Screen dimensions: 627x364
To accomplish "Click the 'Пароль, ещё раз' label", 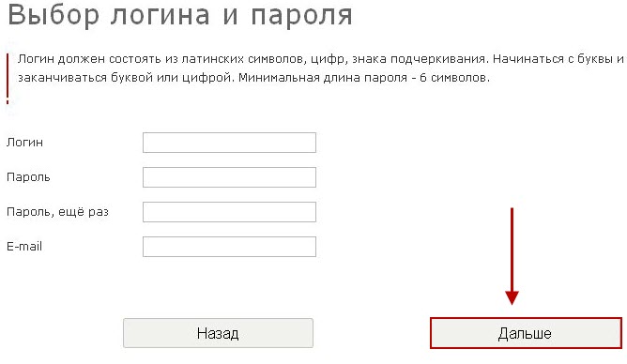I will click(x=57, y=212).
